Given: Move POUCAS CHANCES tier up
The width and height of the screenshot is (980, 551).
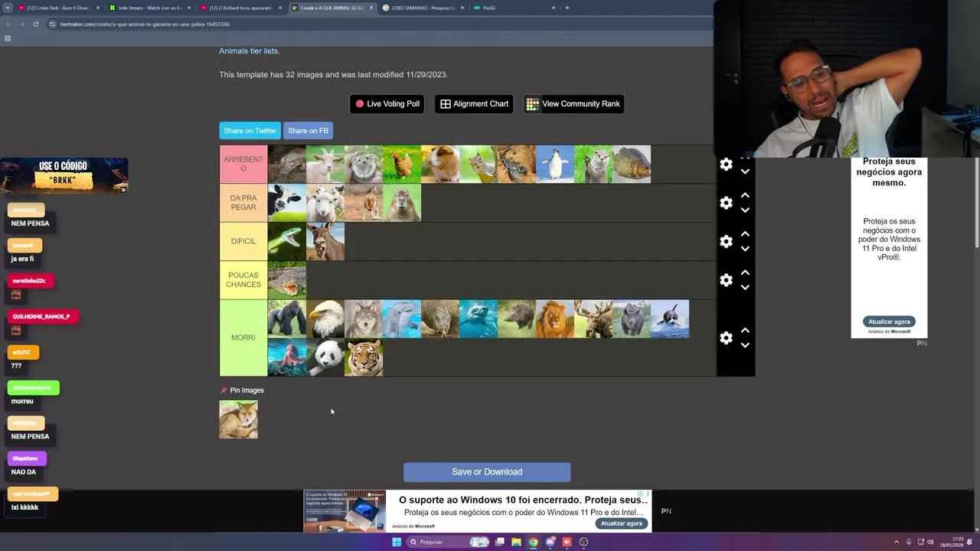Looking at the screenshot, I should click(745, 272).
